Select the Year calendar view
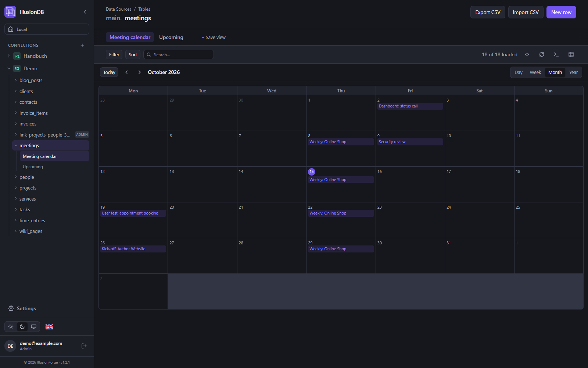This screenshot has width=588, height=368. tap(573, 72)
